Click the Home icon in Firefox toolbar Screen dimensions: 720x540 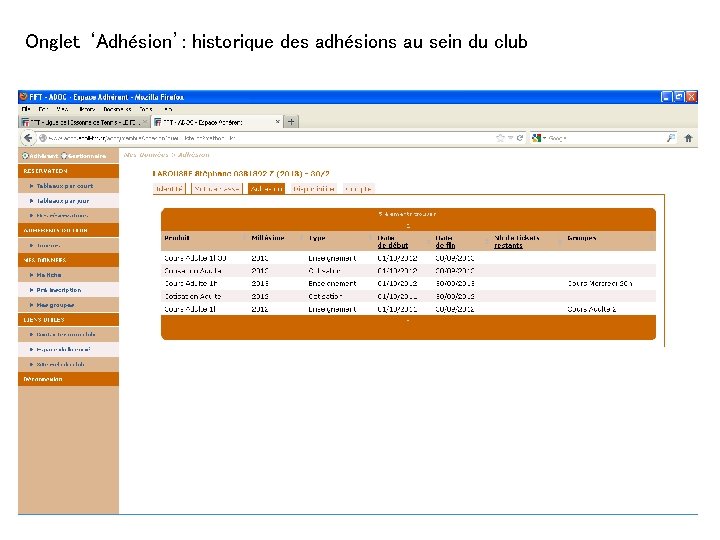[688, 138]
